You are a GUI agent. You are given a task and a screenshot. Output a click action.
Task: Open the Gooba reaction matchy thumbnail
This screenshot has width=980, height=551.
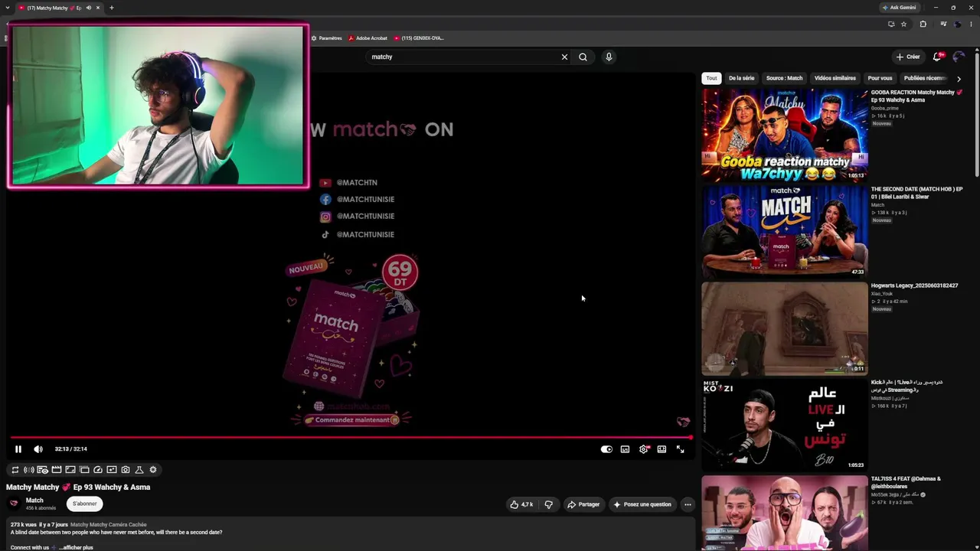(785, 135)
